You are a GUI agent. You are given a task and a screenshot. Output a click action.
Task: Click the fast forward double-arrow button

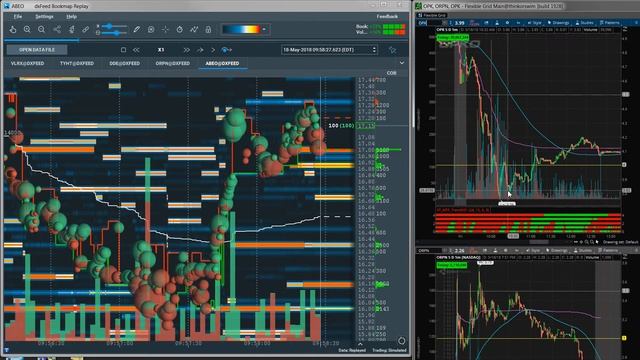(x=187, y=50)
